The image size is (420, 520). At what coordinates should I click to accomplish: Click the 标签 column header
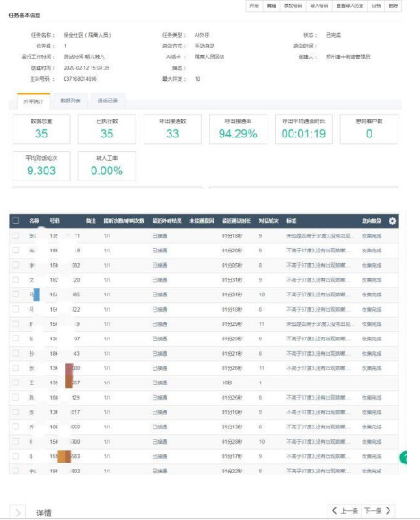pos(292,221)
